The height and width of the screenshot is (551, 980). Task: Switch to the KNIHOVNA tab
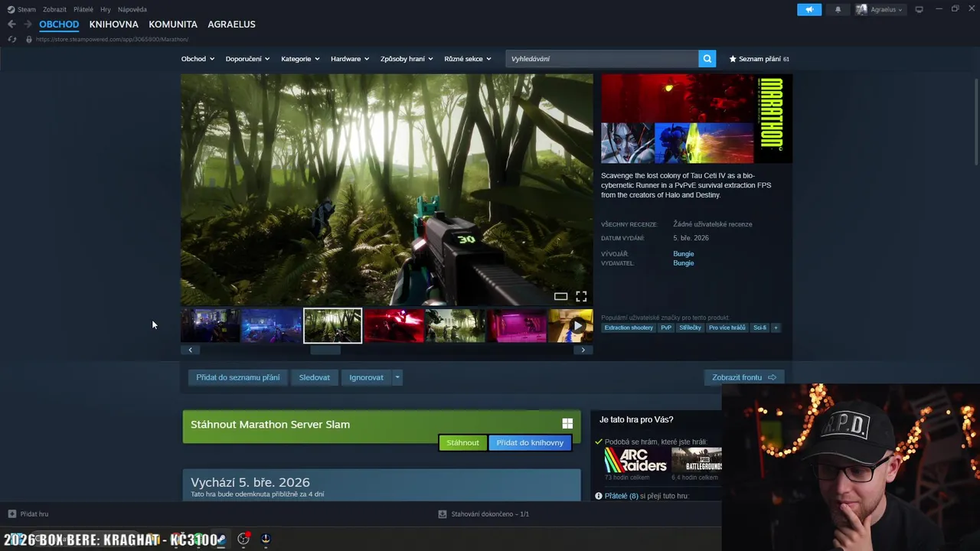(x=113, y=24)
